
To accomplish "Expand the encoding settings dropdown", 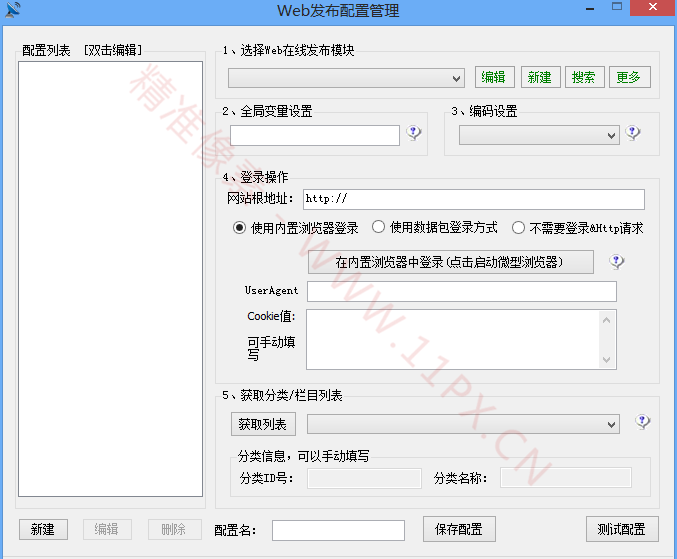I will (x=539, y=135).
